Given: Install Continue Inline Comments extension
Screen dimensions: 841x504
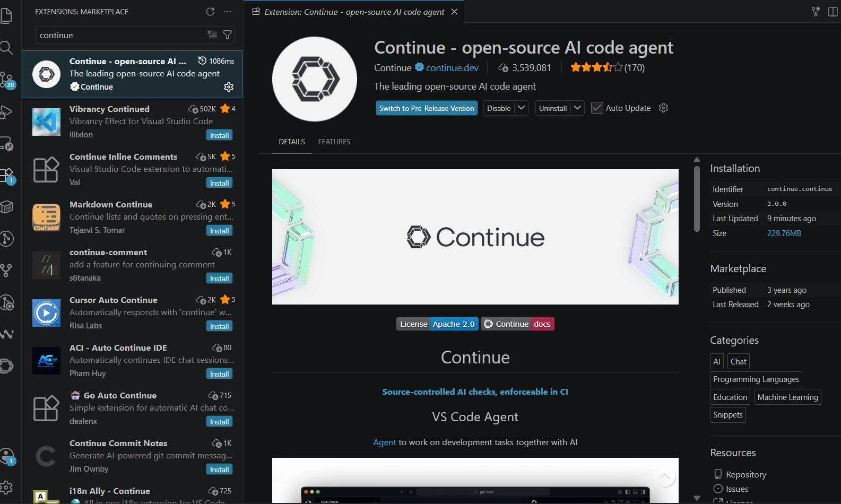Looking at the screenshot, I should (x=219, y=183).
